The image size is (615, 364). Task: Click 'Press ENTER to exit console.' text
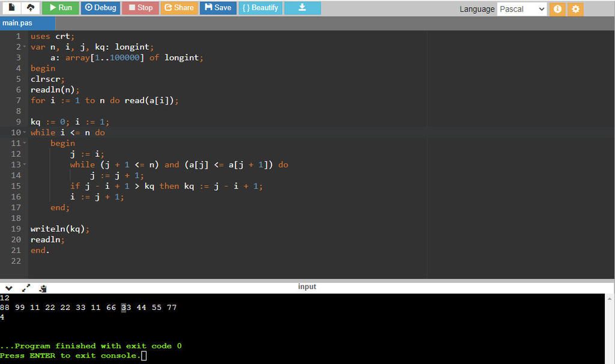coord(70,356)
